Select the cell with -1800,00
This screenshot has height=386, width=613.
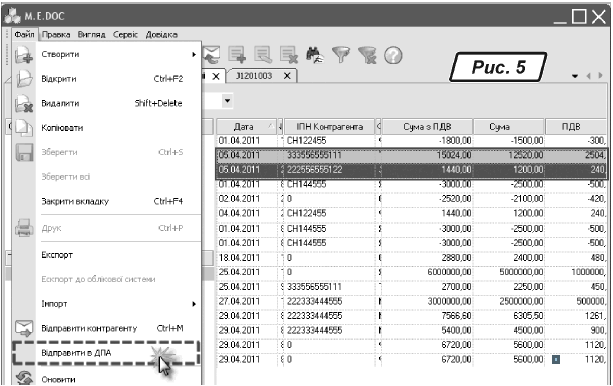[427, 141]
